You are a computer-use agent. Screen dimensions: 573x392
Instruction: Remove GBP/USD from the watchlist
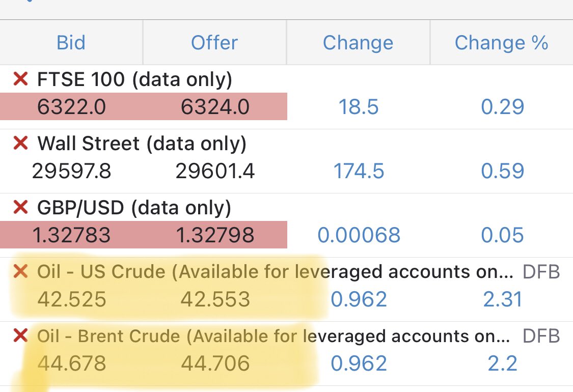coord(20,207)
